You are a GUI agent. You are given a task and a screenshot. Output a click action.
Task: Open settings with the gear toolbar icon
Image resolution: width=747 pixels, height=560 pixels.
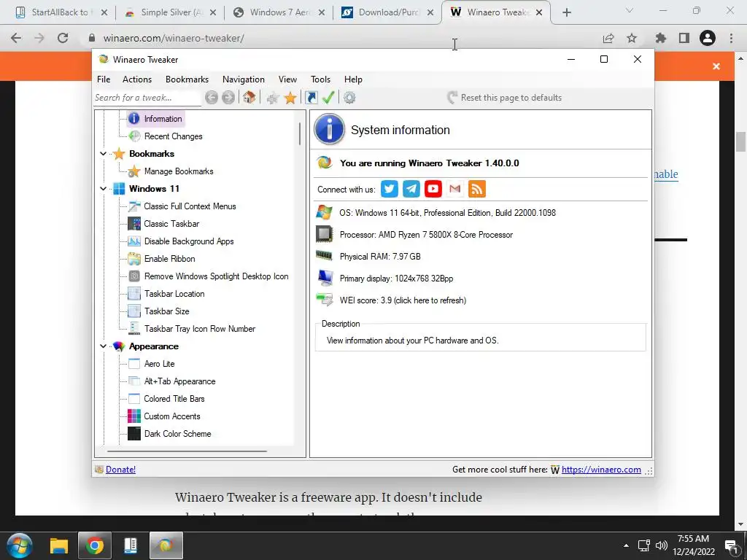tap(349, 98)
